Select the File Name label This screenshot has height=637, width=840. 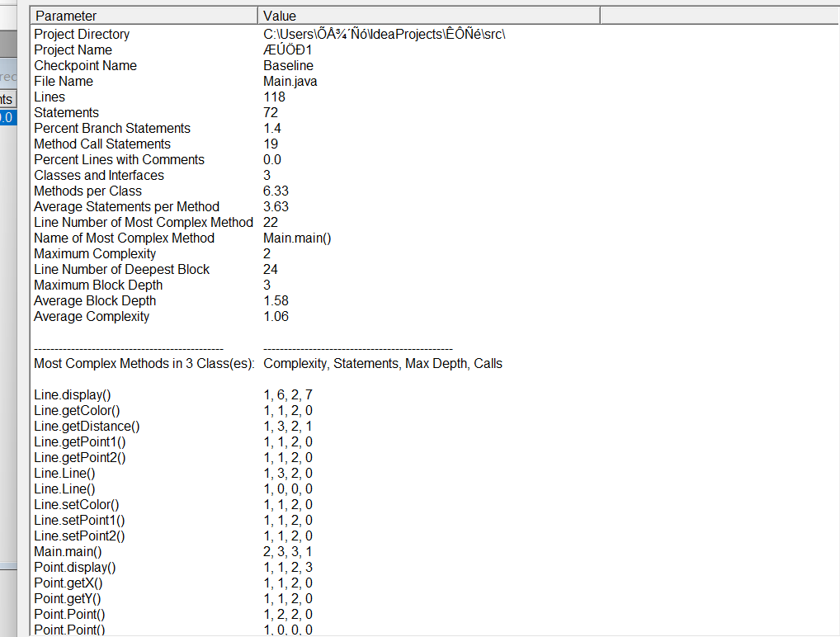(64, 81)
